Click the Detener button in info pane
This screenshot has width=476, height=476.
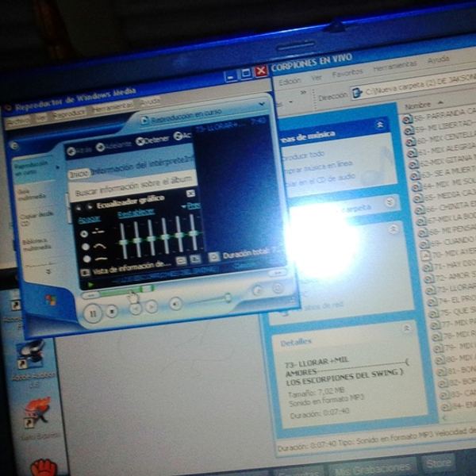[x=152, y=140]
